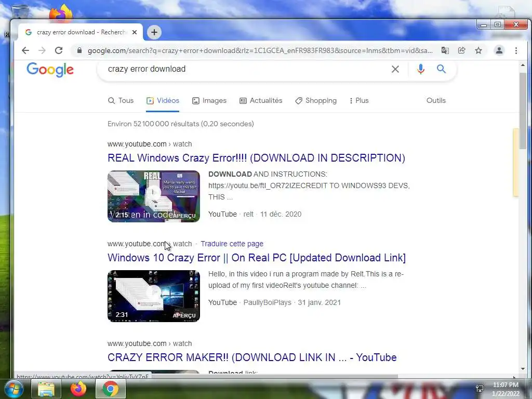The height and width of the screenshot is (399, 532).
Task: Click the horizontal scrollbar thumb
Action: (x=274, y=376)
